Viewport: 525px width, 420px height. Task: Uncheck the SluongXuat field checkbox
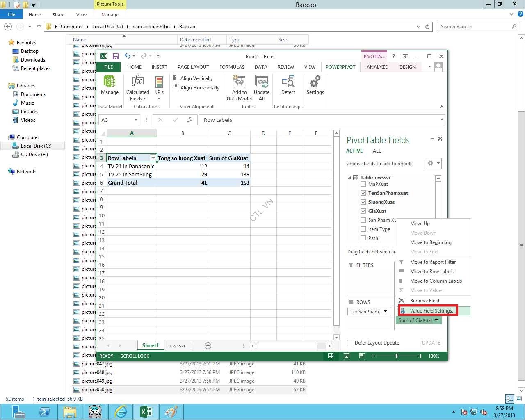363,202
